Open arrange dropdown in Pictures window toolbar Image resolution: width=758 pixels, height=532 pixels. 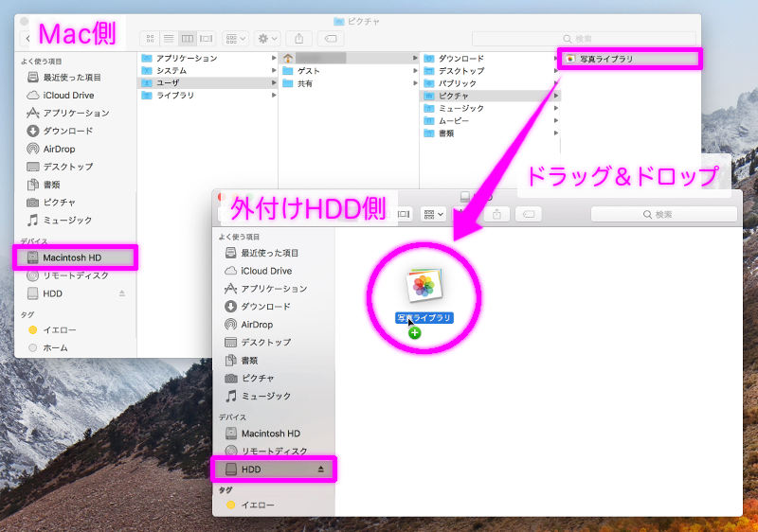pos(235,39)
